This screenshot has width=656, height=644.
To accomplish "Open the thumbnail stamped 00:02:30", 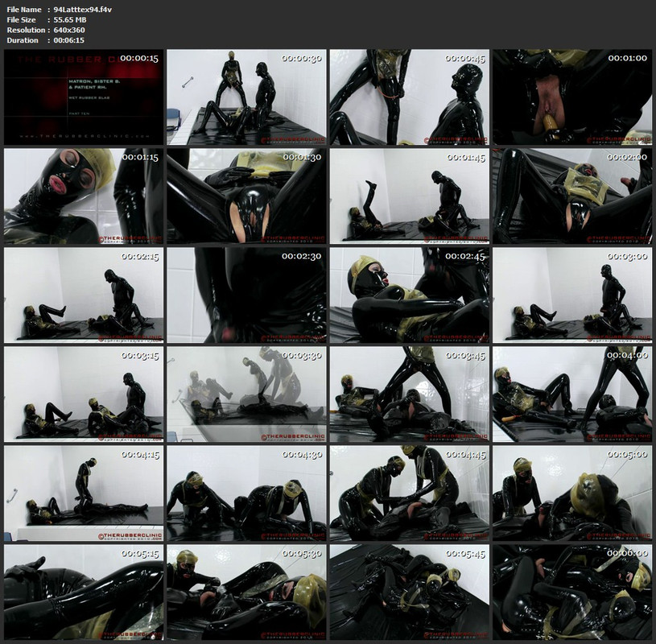I will coord(246,295).
